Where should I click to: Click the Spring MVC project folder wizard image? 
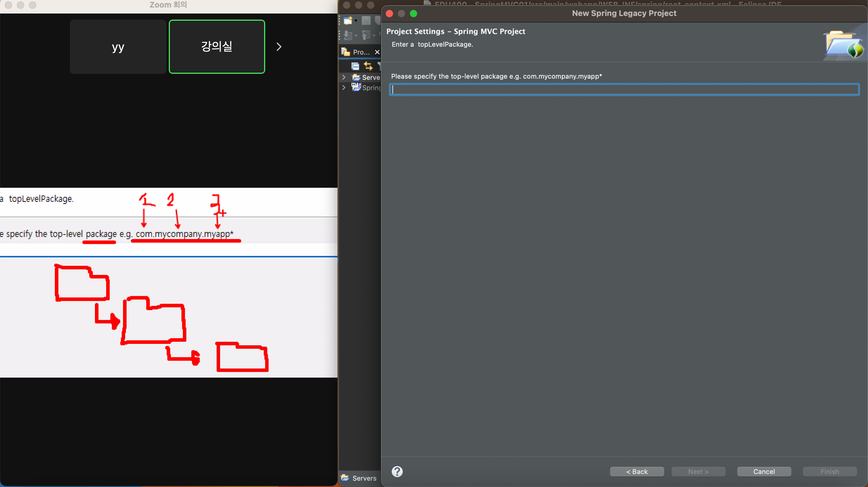(x=843, y=45)
